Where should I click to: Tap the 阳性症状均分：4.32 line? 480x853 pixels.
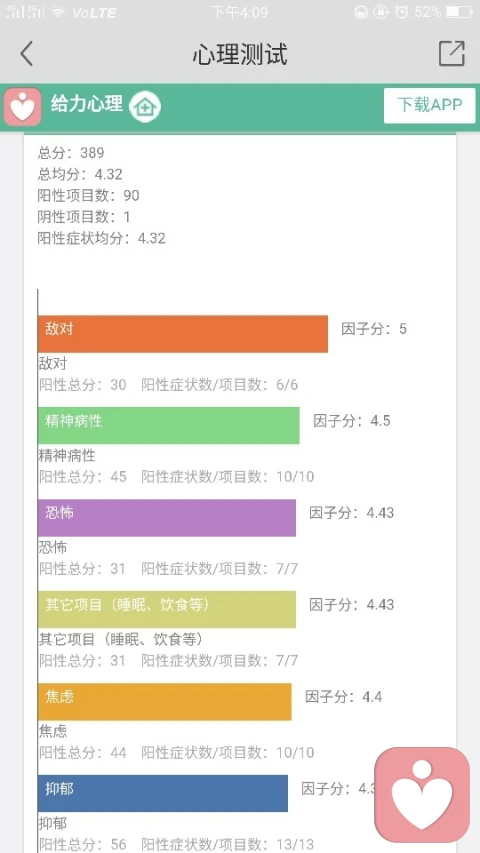click(x=102, y=238)
